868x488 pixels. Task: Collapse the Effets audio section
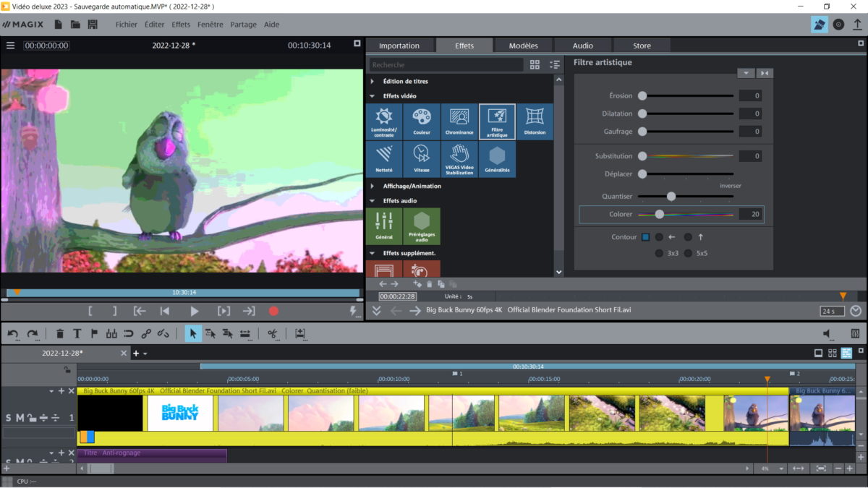coord(373,200)
